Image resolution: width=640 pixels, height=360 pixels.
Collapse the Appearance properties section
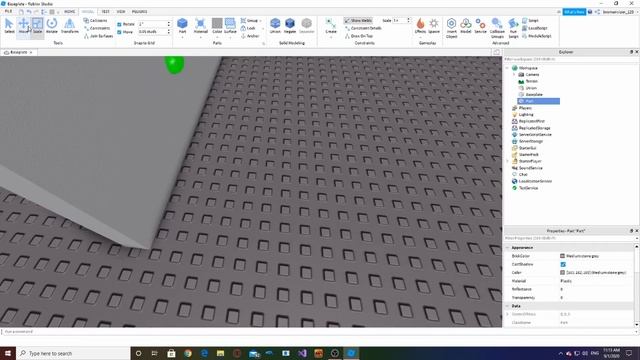pos(508,248)
